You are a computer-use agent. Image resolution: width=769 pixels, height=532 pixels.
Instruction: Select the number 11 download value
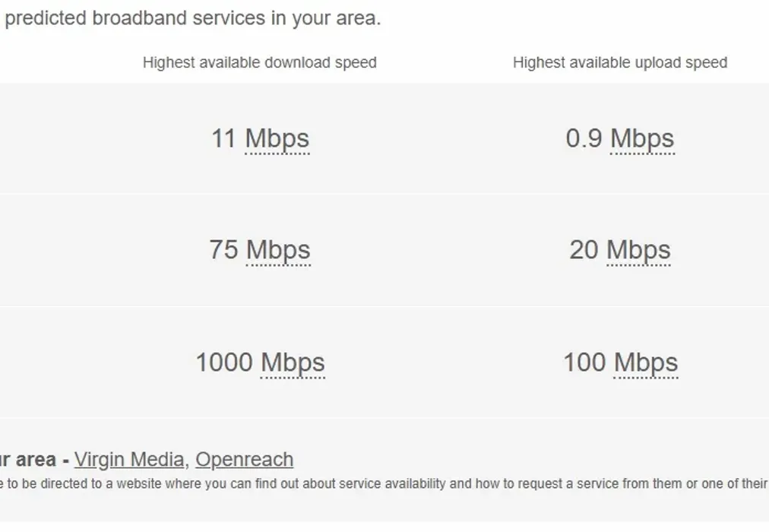click(x=223, y=138)
